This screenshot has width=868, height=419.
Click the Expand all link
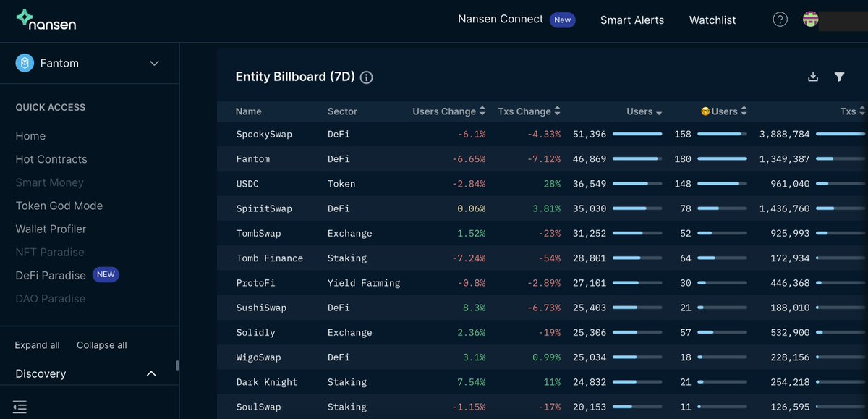36,345
